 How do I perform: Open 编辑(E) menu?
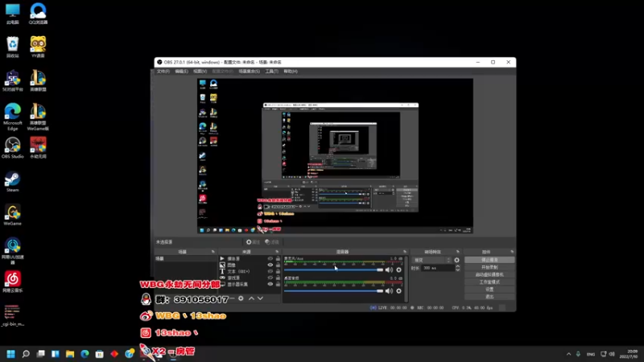[x=182, y=72]
